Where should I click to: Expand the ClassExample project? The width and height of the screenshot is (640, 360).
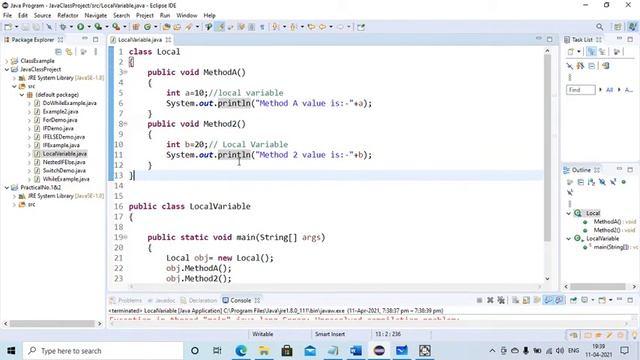pyautogui.click(x=7, y=61)
